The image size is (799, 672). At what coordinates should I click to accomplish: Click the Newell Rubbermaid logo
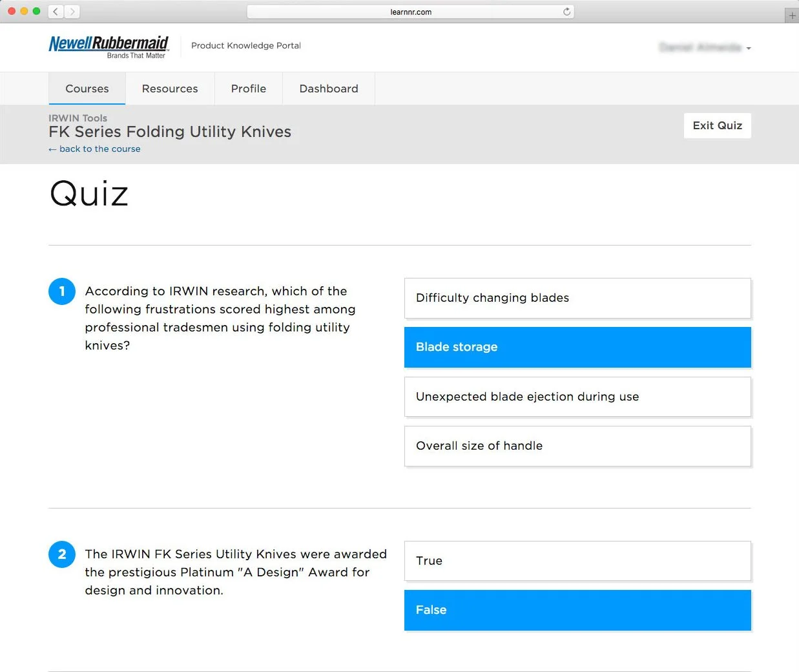click(x=109, y=47)
